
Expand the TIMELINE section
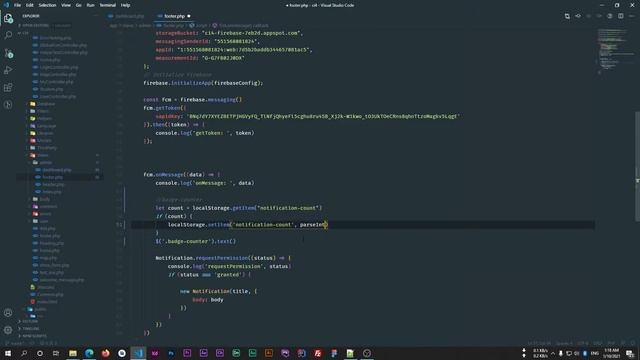click(x=31, y=329)
